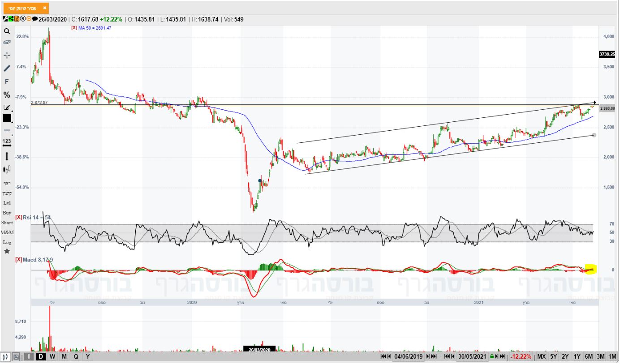Click the 2,860.00 price label on axis
Viewport: 620px width, 364px height.
[607, 108]
